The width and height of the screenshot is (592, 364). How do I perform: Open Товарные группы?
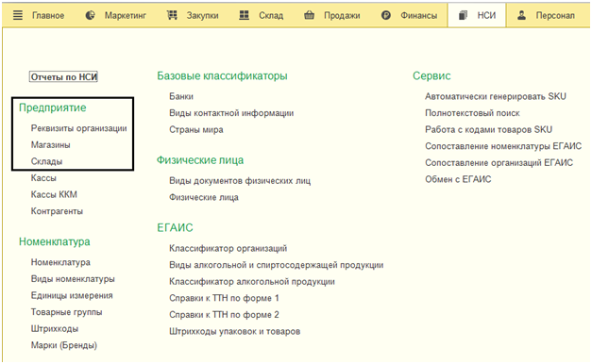pyautogui.click(x=66, y=312)
